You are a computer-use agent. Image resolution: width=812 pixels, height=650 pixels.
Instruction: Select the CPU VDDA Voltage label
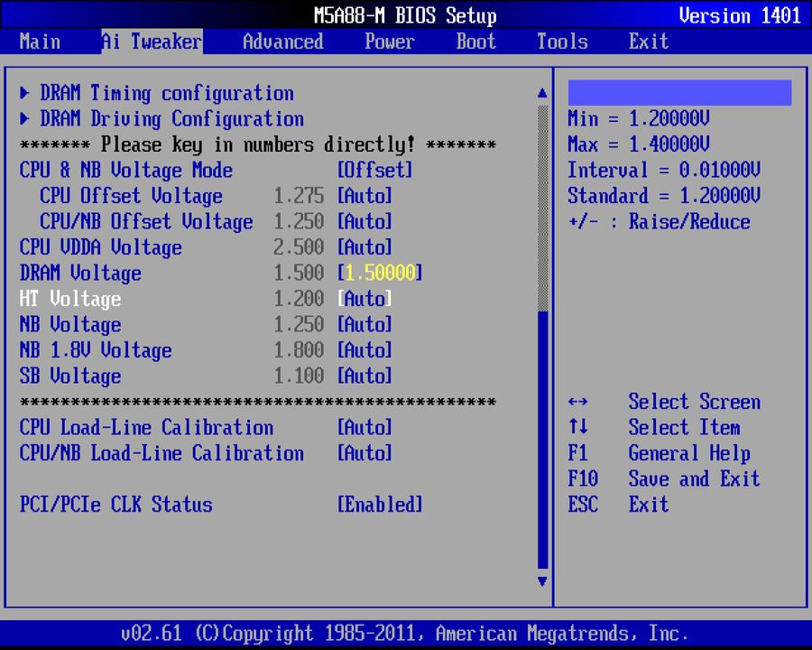point(100,247)
